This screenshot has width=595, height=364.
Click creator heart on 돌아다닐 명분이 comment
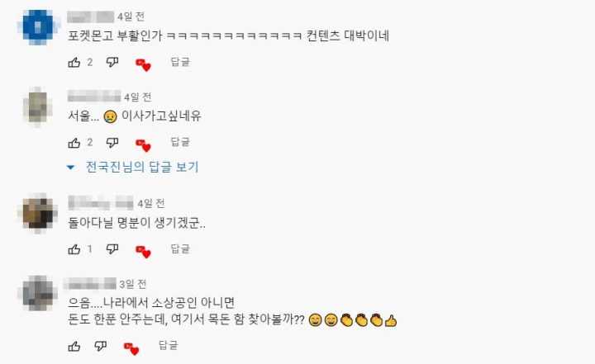(x=143, y=252)
